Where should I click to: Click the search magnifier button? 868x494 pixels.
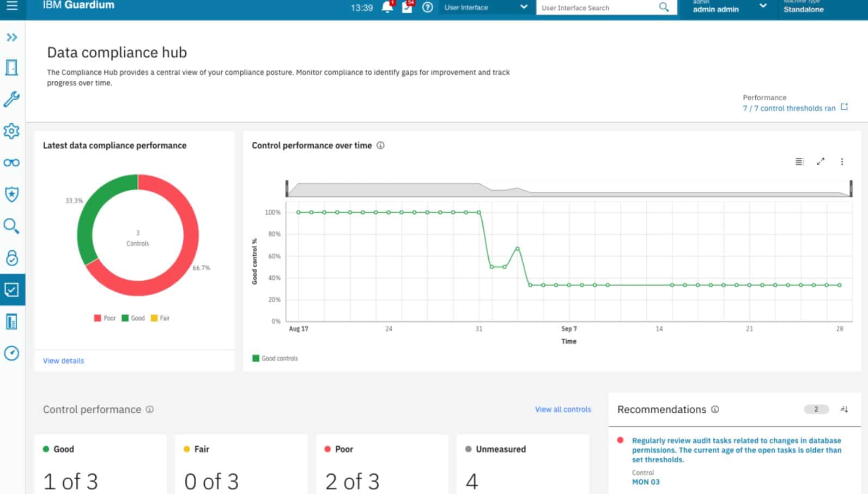click(664, 7)
